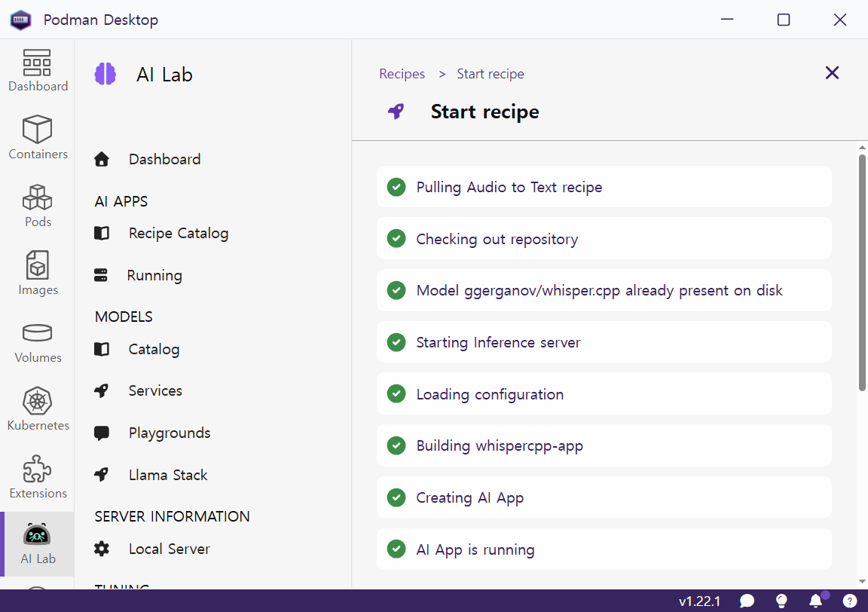Viewport: 868px width, 612px height.
Task: Open notifications bell in status bar
Action: (815, 601)
